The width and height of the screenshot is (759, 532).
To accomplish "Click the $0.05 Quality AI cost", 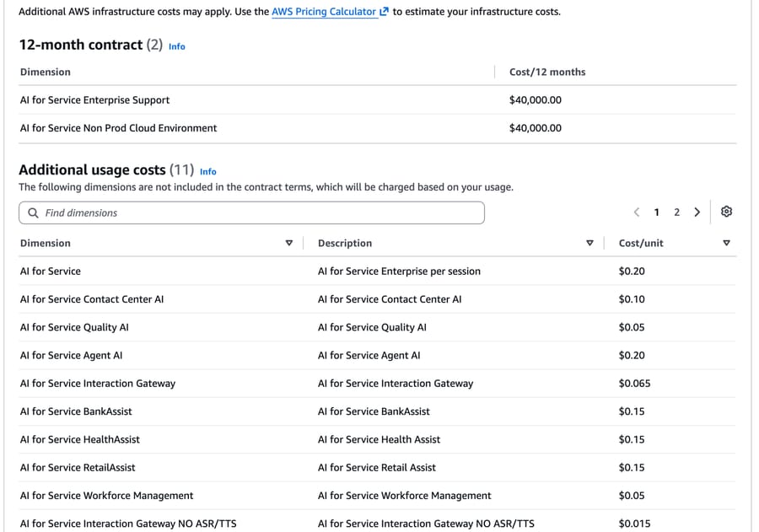I will click(x=632, y=327).
